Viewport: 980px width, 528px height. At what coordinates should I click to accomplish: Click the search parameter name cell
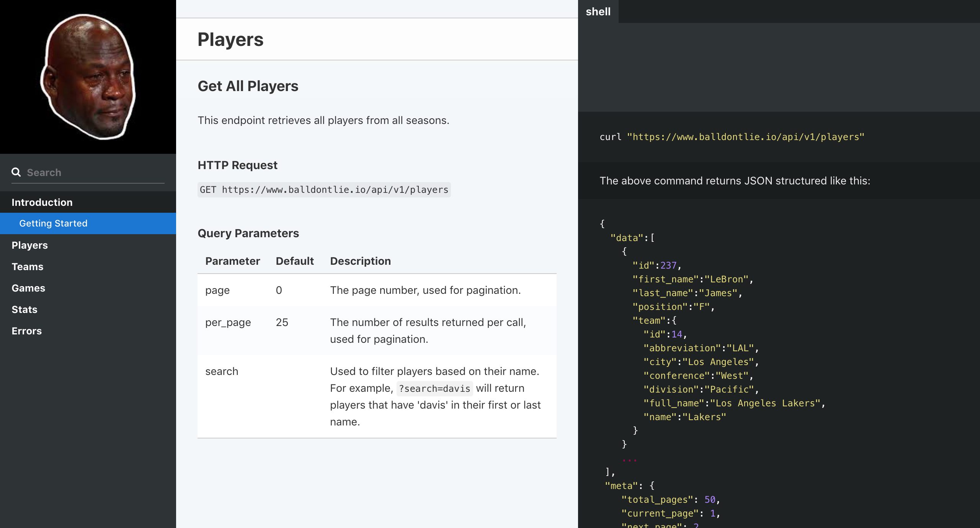click(222, 372)
